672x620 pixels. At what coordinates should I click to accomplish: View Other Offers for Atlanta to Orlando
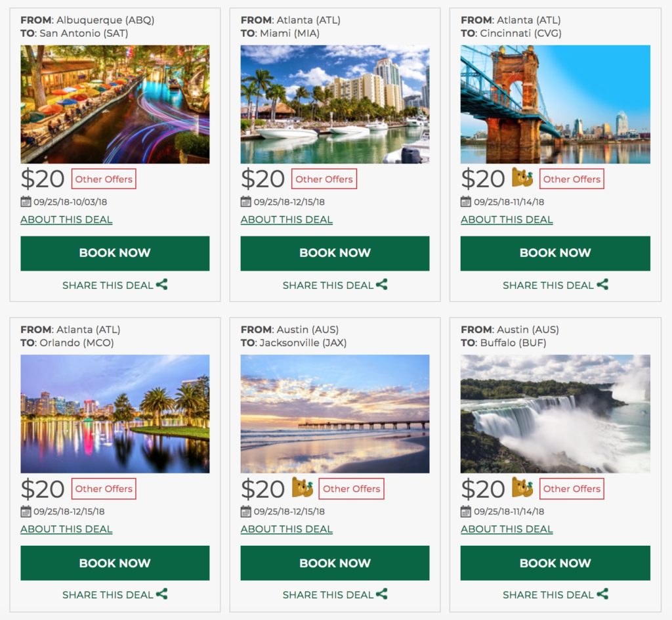point(104,489)
